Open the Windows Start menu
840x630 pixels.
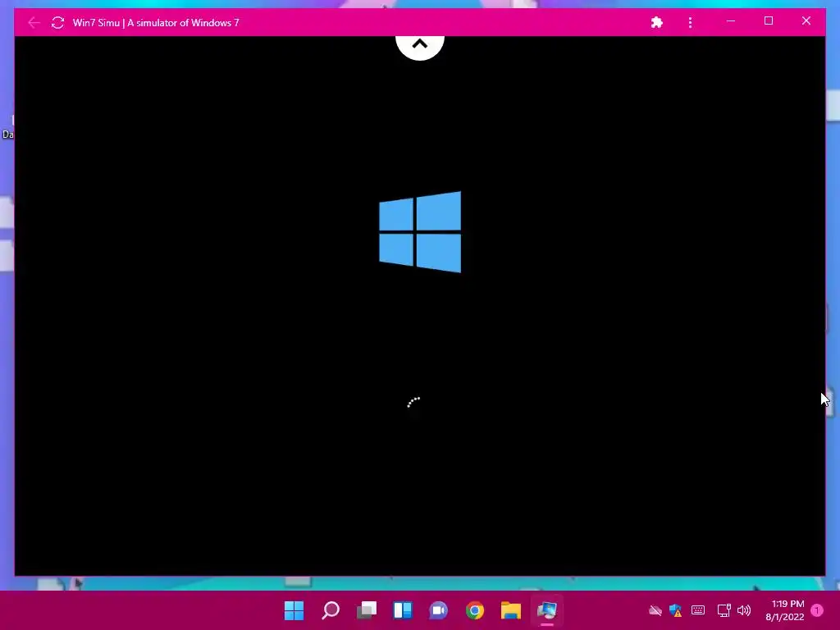[x=294, y=610]
